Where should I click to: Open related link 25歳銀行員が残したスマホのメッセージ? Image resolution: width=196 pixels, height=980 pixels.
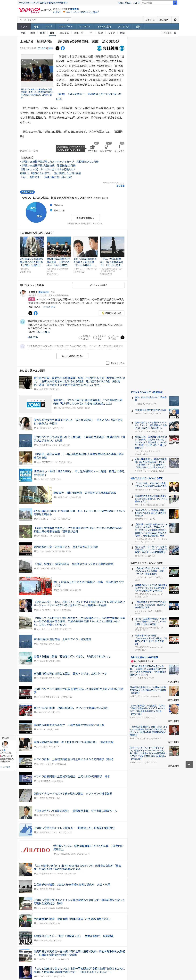59,162
